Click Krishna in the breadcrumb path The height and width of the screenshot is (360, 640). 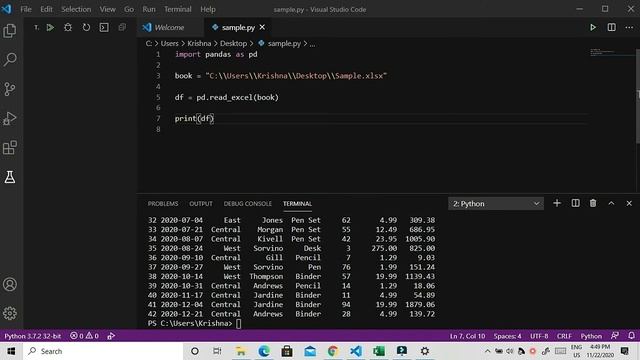click(199, 43)
